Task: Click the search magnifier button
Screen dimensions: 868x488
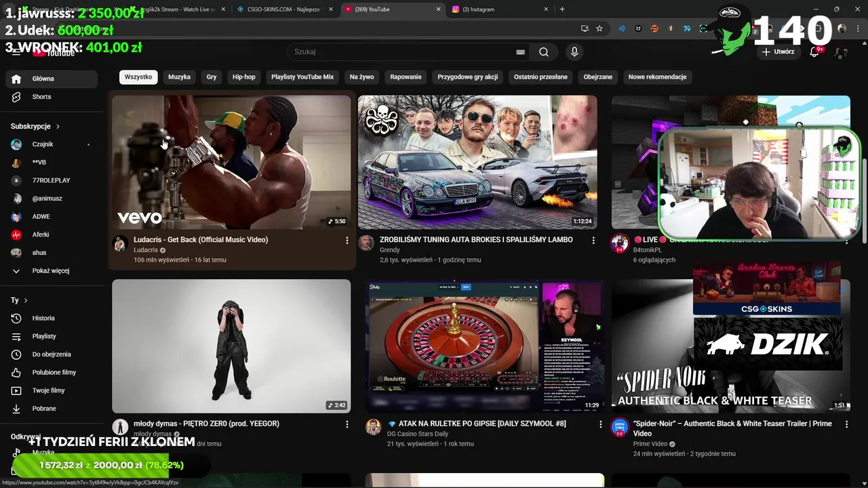Action: (544, 52)
